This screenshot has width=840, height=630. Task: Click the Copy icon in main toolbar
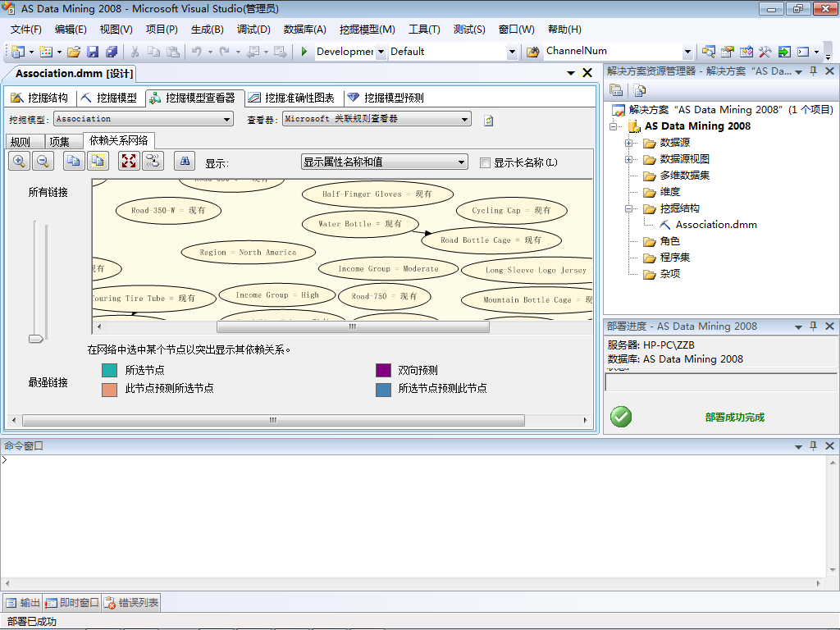coord(153,52)
